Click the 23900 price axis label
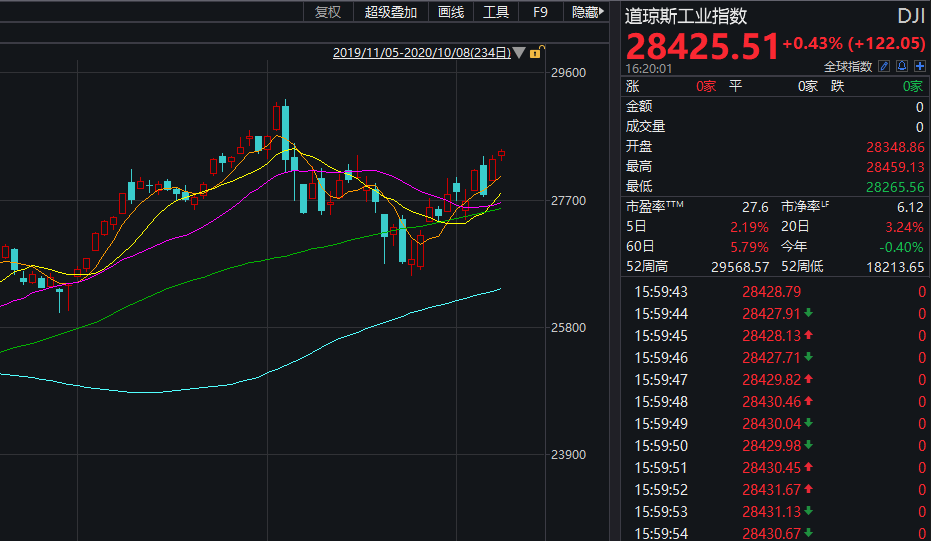The height and width of the screenshot is (541, 931). tap(568, 455)
